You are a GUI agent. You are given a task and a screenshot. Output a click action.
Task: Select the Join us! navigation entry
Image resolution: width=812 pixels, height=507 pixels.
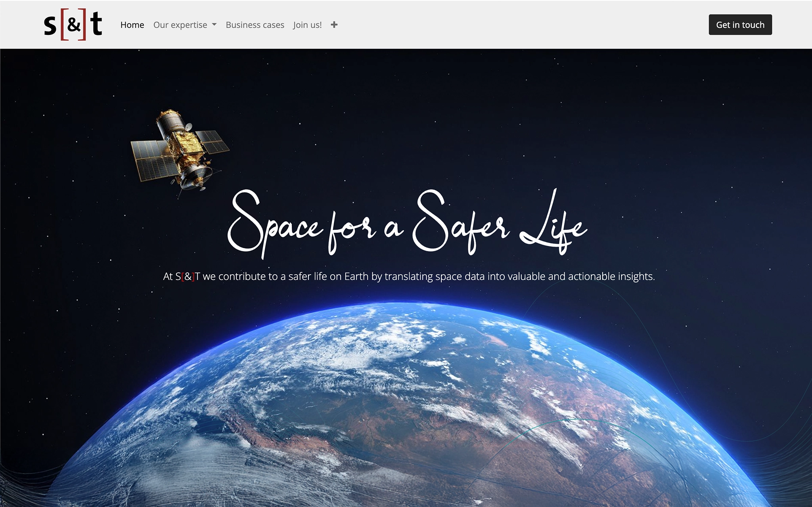tap(307, 25)
